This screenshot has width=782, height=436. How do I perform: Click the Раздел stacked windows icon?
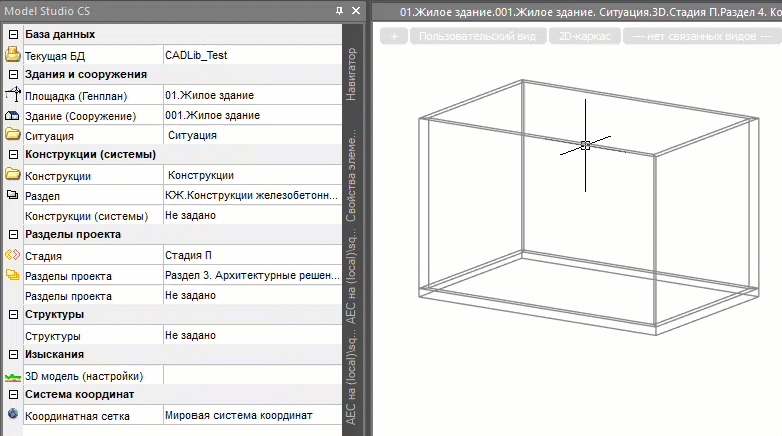pyautogui.click(x=13, y=195)
